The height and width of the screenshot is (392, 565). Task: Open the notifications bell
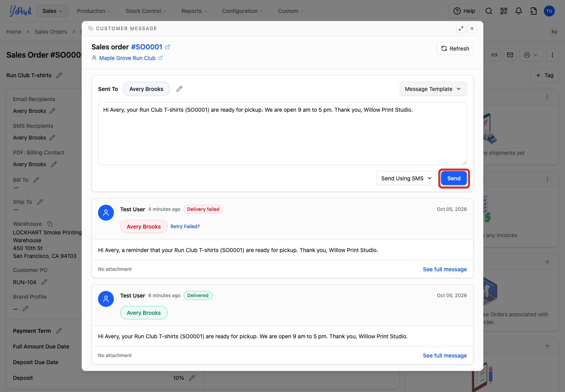519,11
